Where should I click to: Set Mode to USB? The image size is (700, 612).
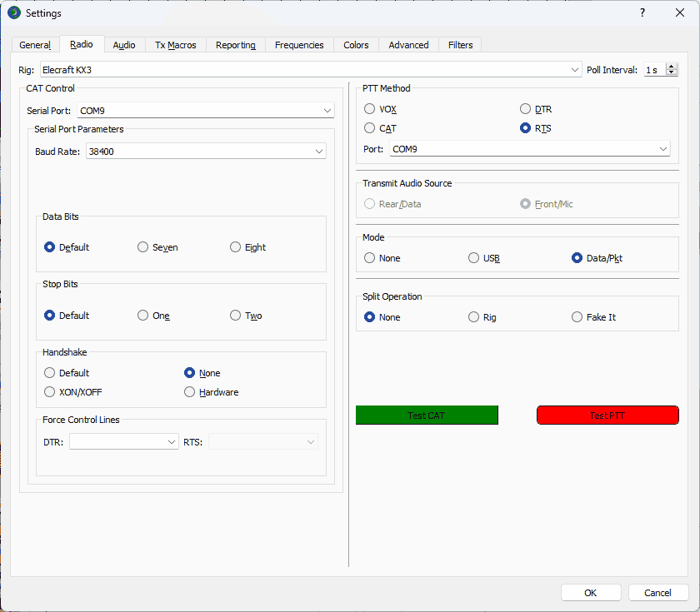pyautogui.click(x=474, y=258)
